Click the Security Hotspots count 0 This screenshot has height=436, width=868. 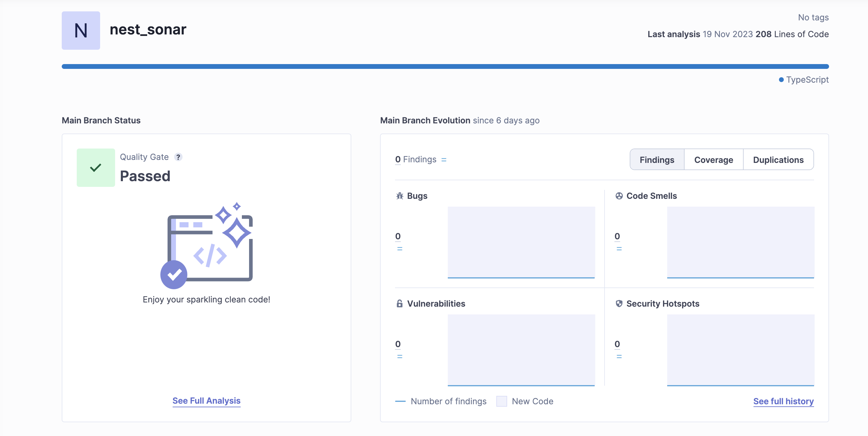click(617, 344)
